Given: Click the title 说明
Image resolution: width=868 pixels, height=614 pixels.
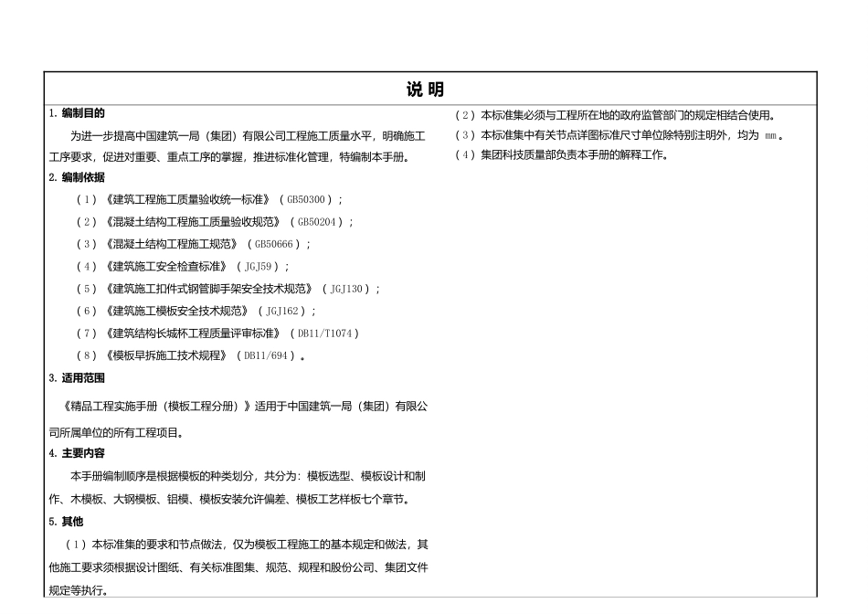Looking at the screenshot, I should pos(425,90).
